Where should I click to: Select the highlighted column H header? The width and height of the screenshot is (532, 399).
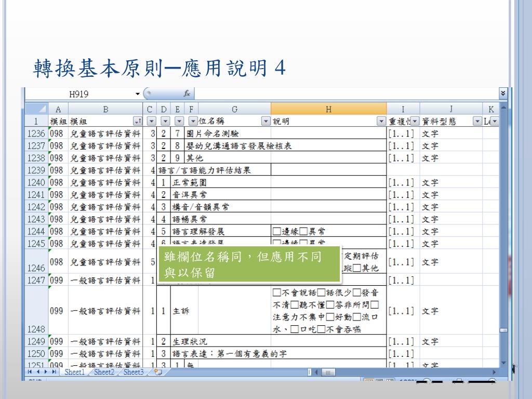click(328, 109)
